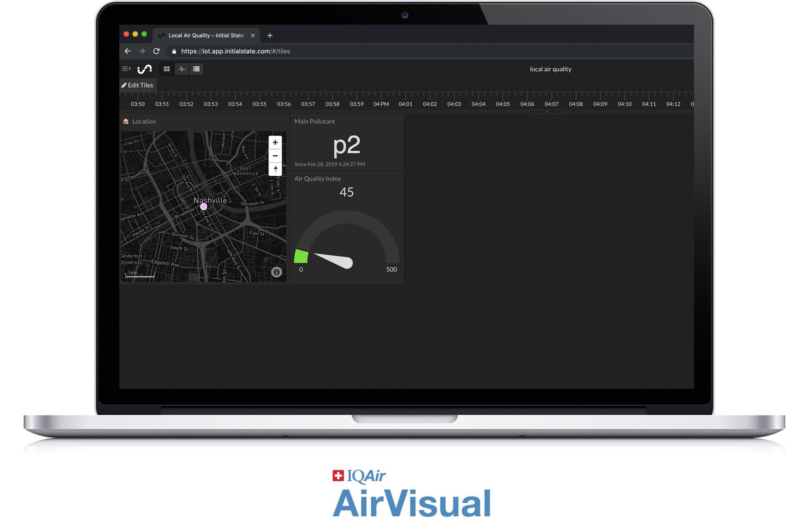Click the Edit Tiles button
Image resolution: width=812 pixels, height=529 pixels.
(x=138, y=85)
